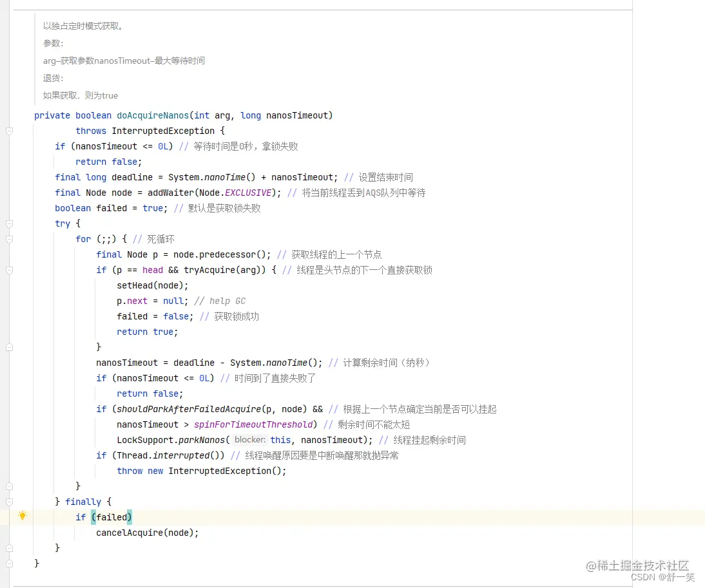The width and height of the screenshot is (705, 588).
Task: Click doc text '如果获取，则为true'
Action: pos(80,96)
